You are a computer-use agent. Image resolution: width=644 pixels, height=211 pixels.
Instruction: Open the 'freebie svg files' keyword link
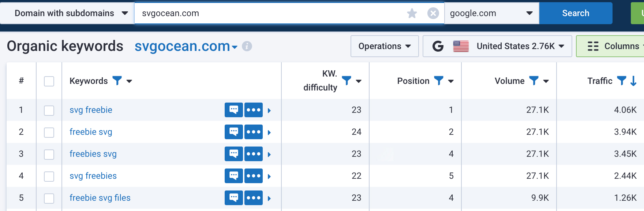[100, 198]
